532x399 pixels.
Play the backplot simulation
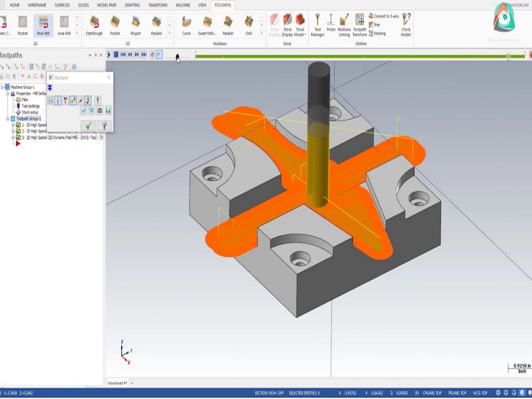[109, 54]
